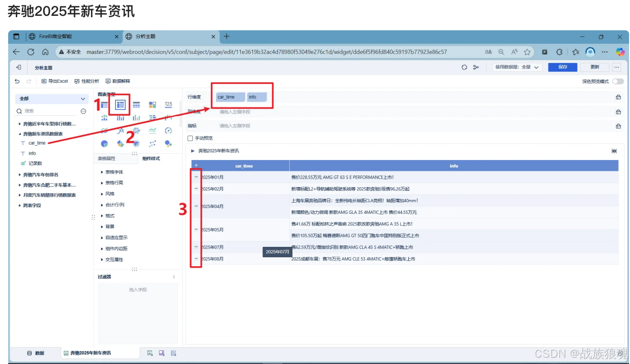Image resolution: width=630 pixels, height=364 pixels.
Task: Click the field search box
Action: click(47, 111)
